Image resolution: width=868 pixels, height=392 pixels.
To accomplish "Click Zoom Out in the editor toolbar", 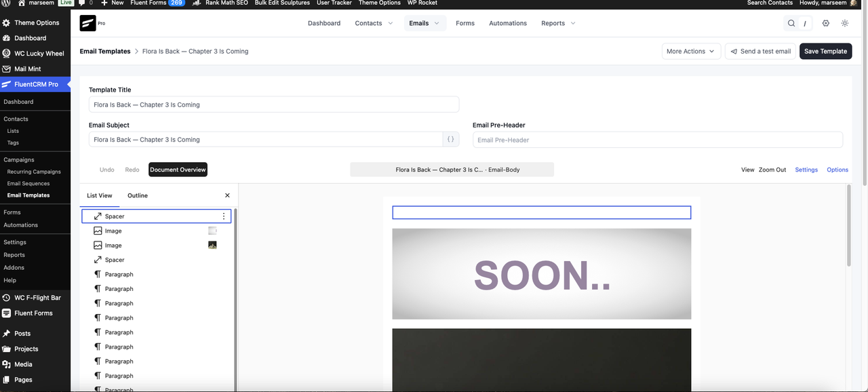I will [772, 170].
